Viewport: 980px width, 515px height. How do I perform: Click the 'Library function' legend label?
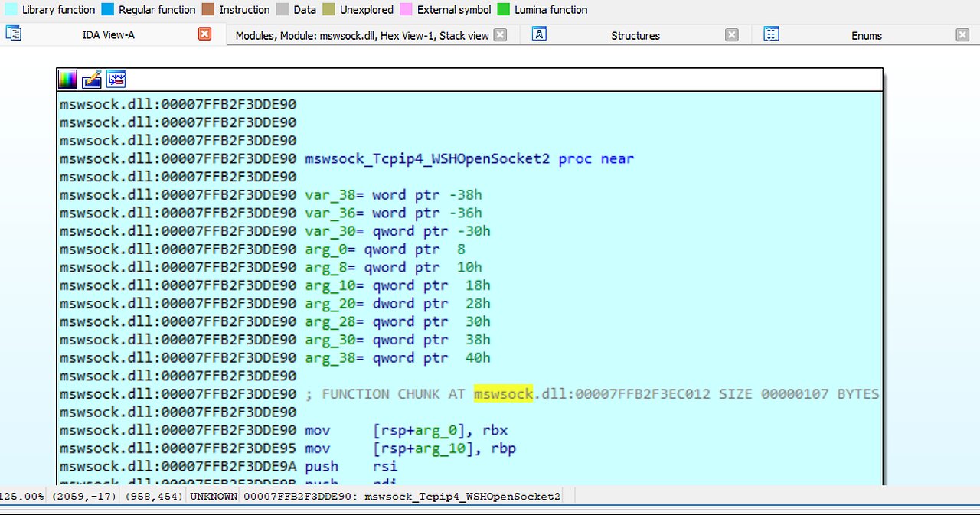59,10
